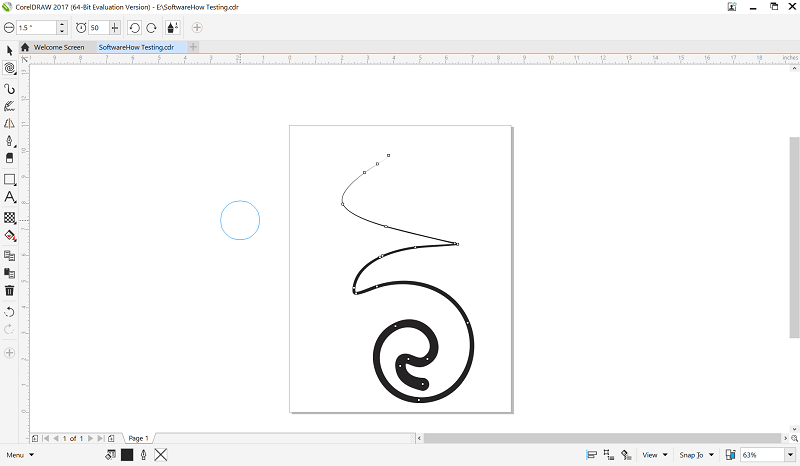Viewport: 800px width, 466px height.
Task: Click the nib radius 1.5 field
Action: [36, 28]
